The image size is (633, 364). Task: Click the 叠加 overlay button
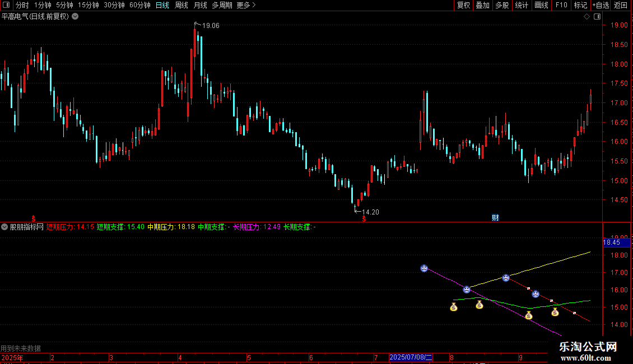coord(483,5)
